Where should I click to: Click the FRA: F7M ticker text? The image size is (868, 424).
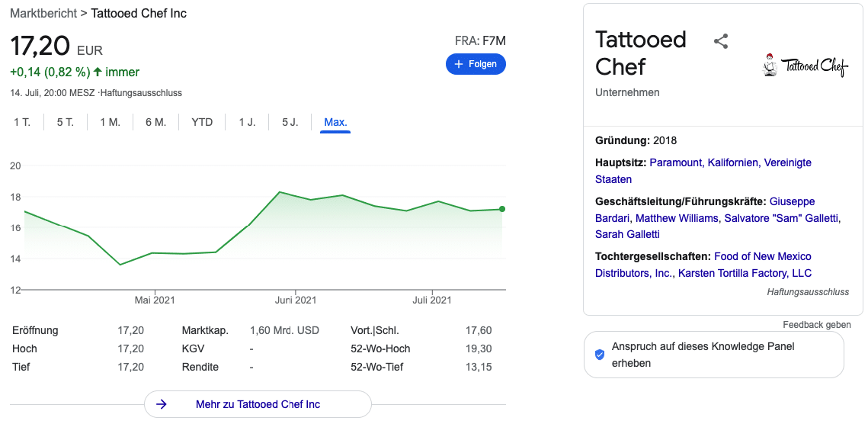point(480,40)
